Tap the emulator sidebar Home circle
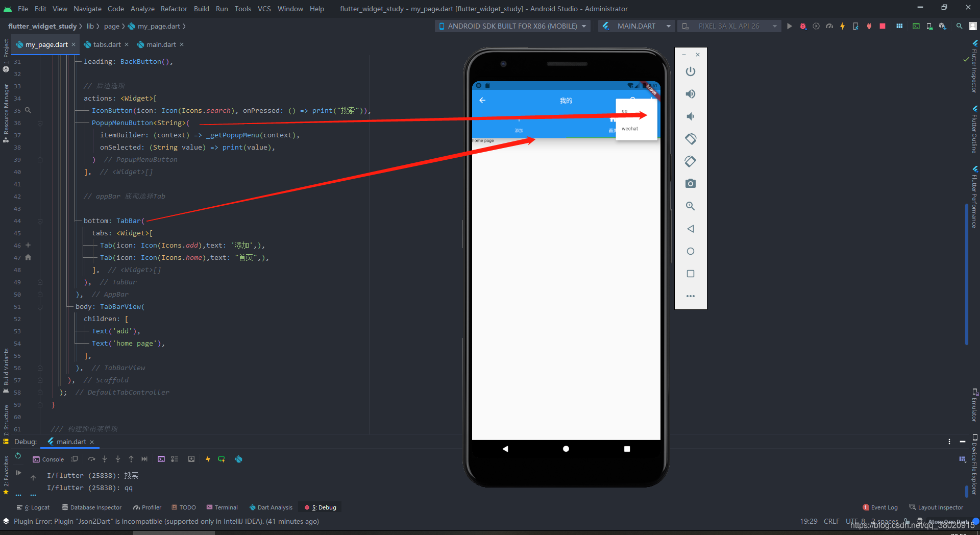Screen dimensions: 980x535 691,251
